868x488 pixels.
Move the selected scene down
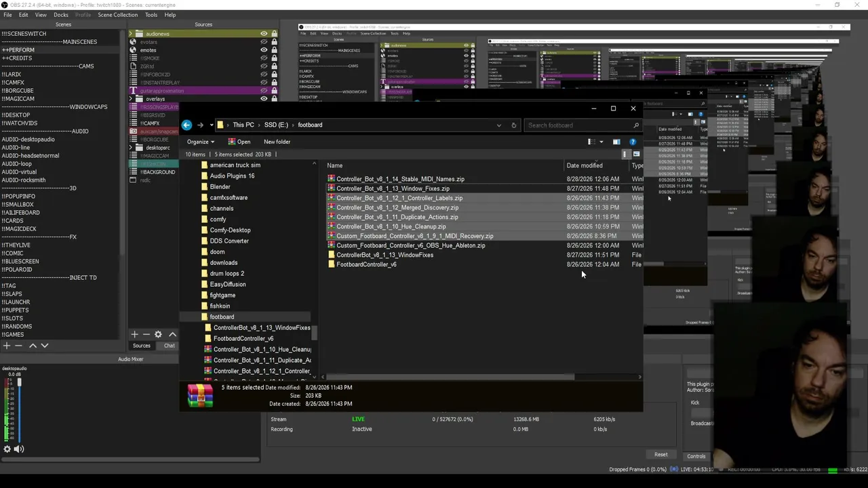[45, 346]
